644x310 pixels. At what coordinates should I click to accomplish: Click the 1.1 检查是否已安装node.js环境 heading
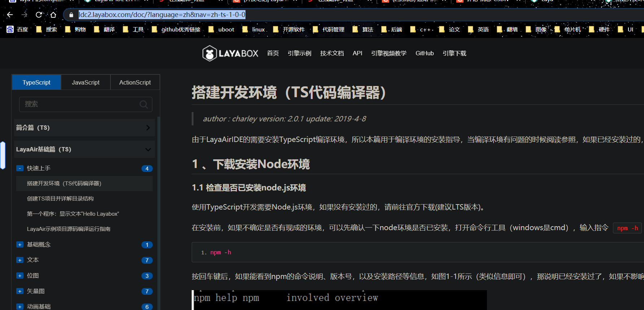249,188
